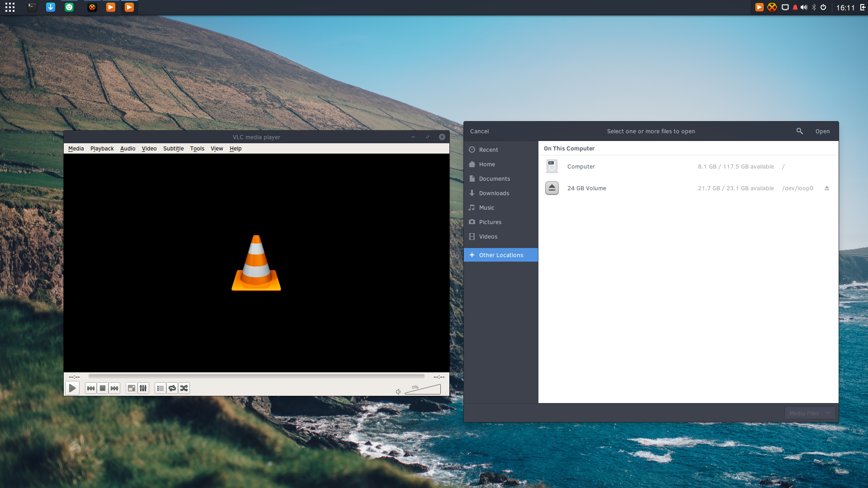Click the On This Computer heading
The width and height of the screenshot is (868, 488).
click(x=569, y=148)
